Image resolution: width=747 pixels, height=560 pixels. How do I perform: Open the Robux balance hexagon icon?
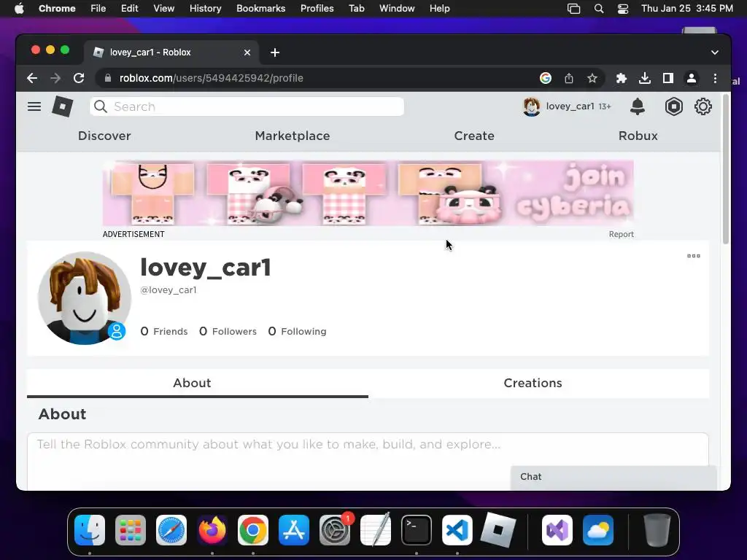(673, 106)
